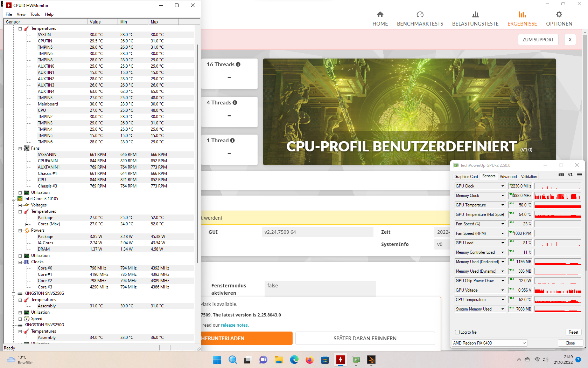Enable the Log to file checkbox
Viewport: 588px width, 368px height.
457,332
